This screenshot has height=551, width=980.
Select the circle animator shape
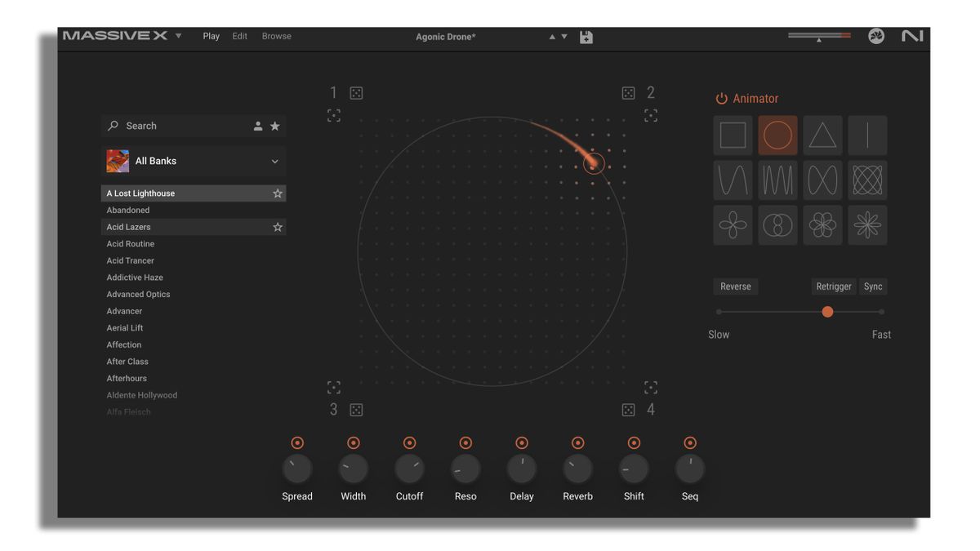click(777, 136)
